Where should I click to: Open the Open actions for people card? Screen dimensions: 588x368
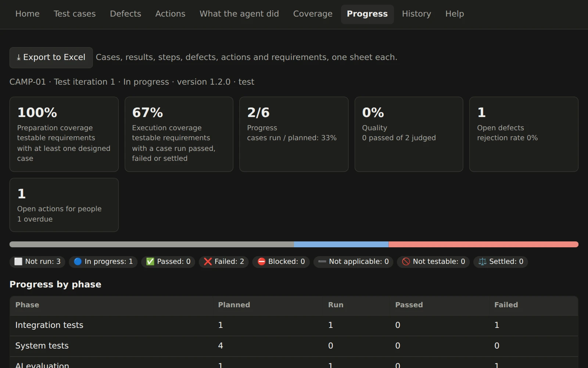64,205
